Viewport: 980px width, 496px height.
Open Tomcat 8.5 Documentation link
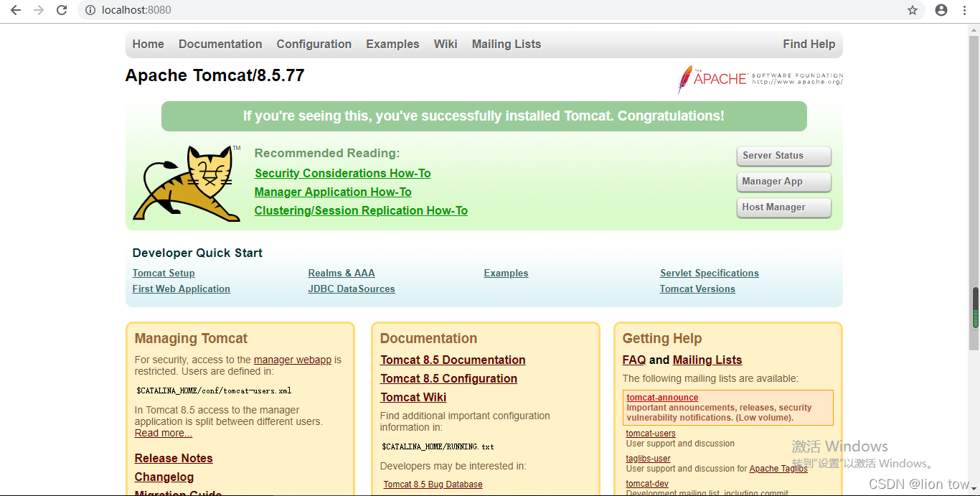click(453, 360)
